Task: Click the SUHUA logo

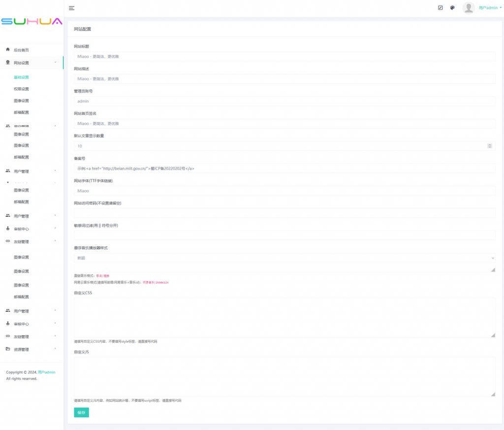Action: point(31,22)
